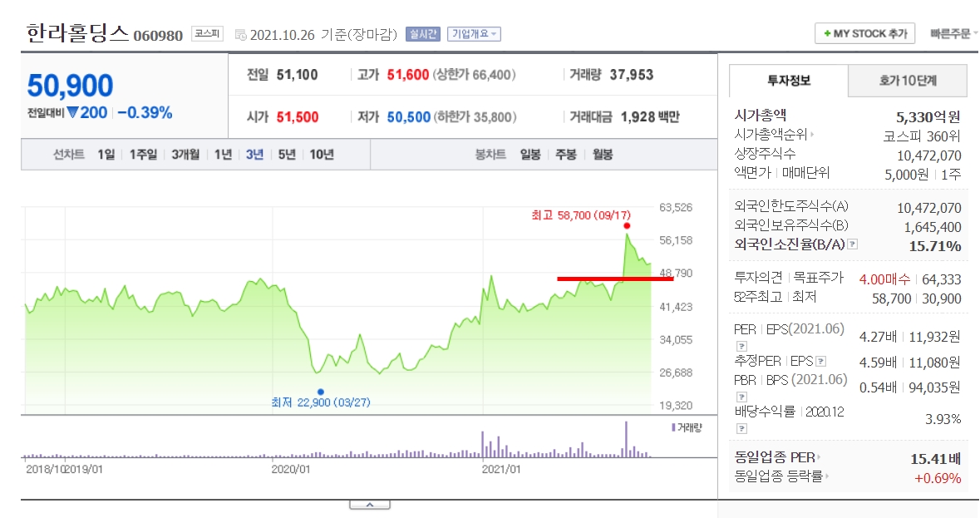980x518 pixels.
Task: Add stock with MY STOCK 추가 button
Action: [x=865, y=34]
